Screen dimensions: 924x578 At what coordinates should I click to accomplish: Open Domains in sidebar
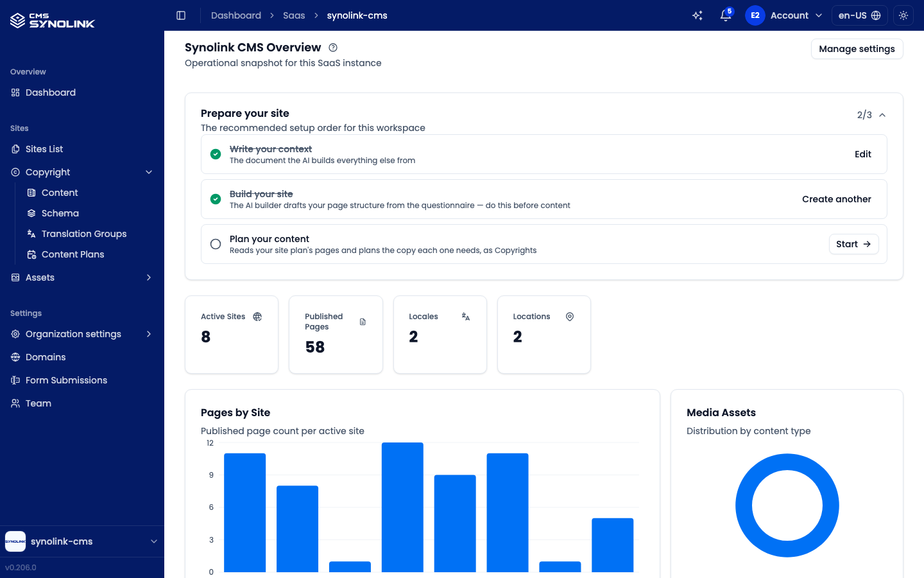point(82,357)
